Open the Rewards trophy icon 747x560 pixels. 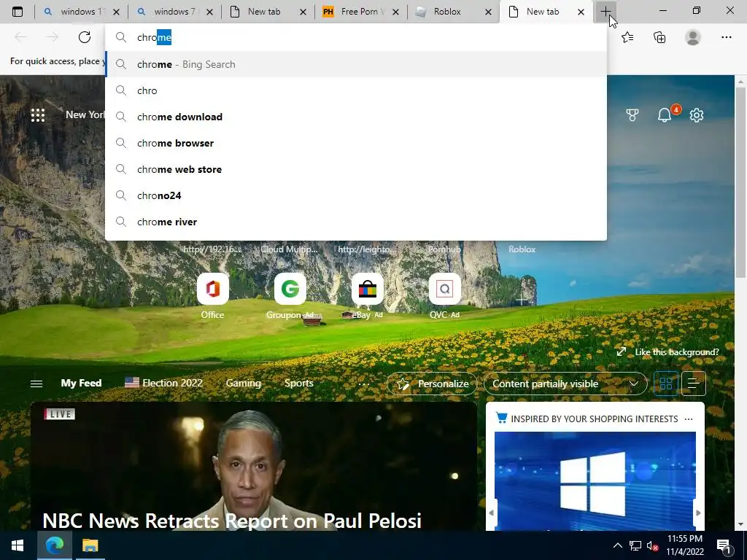(632, 114)
